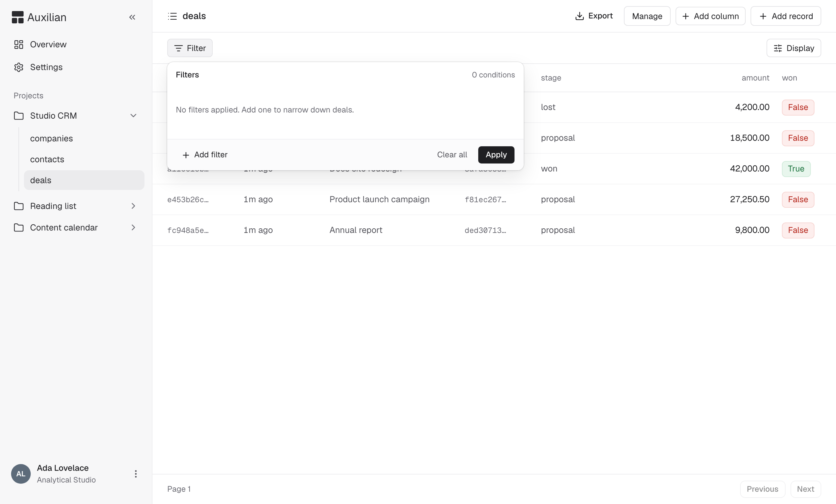Toggle the Filter popover button

click(x=190, y=48)
